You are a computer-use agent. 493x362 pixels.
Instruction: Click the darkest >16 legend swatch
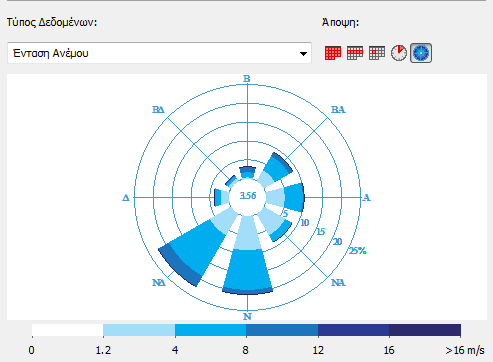pyautogui.click(x=425, y=330)
